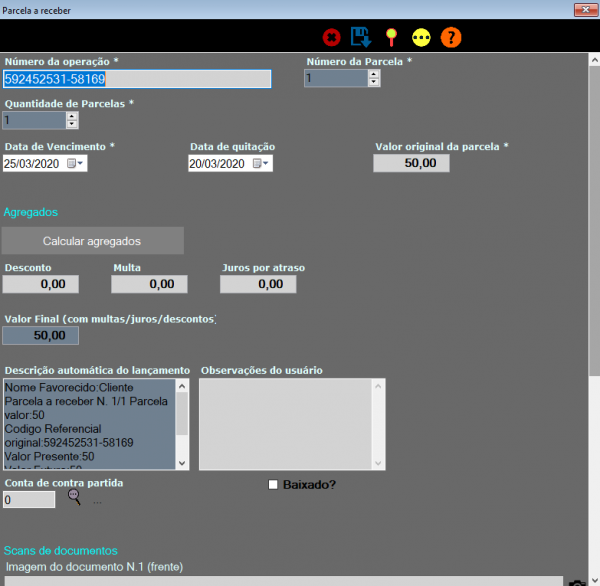Viewport: 600px width, 586px height.
Task: Open the Data de Vencimento calendar dropdown
Action: 76,164
